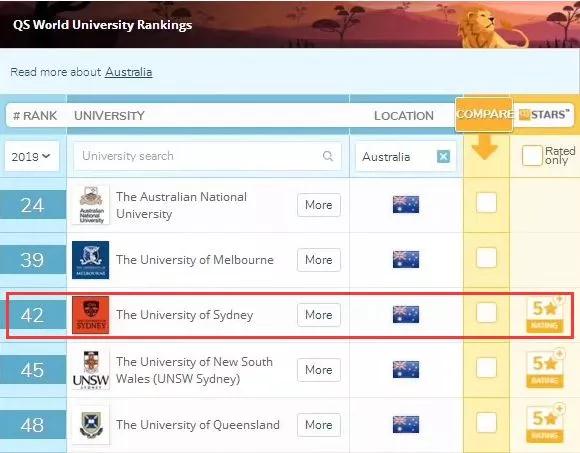Click University of Sydney 5-star rating badge
Image resolution: width=580 pixels, height=453 pixels.
[544, 314]
